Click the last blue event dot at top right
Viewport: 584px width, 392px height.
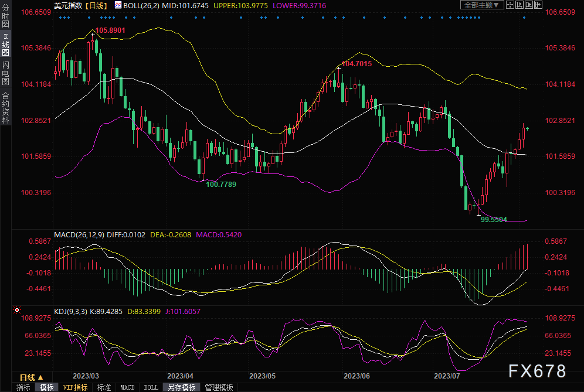point(524,17)
